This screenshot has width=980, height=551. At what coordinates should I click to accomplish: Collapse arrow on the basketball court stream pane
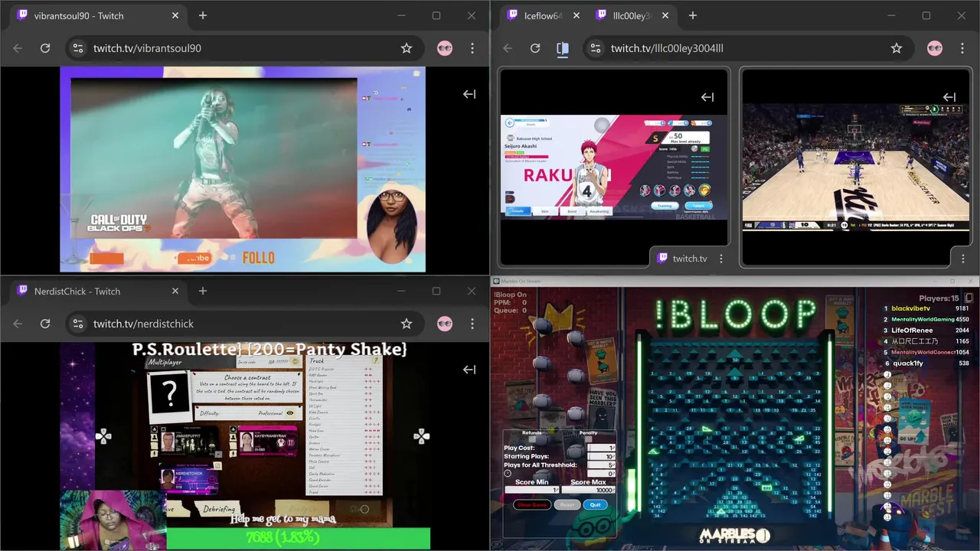click(949, 97)
